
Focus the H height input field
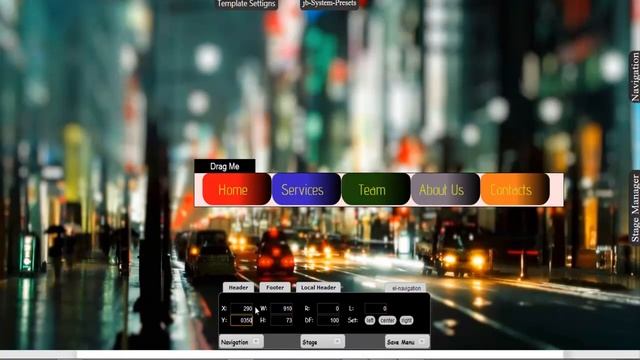pos(282,320)
